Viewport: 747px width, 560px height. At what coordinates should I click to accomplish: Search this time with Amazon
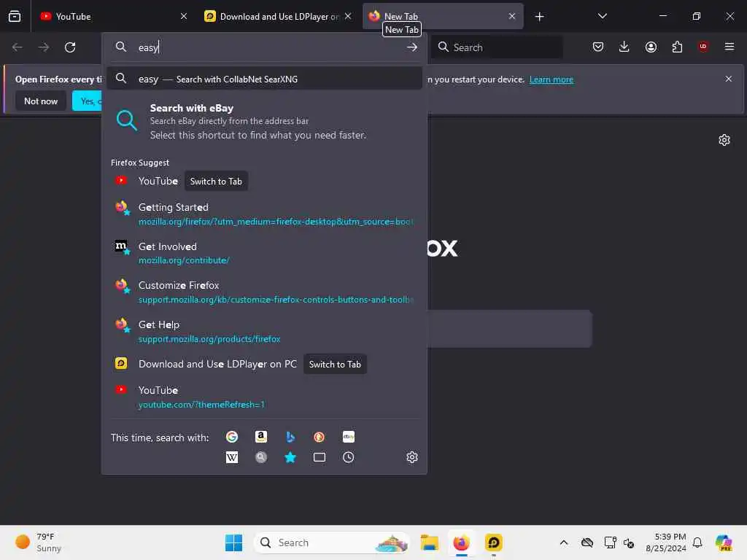[261, 437]
